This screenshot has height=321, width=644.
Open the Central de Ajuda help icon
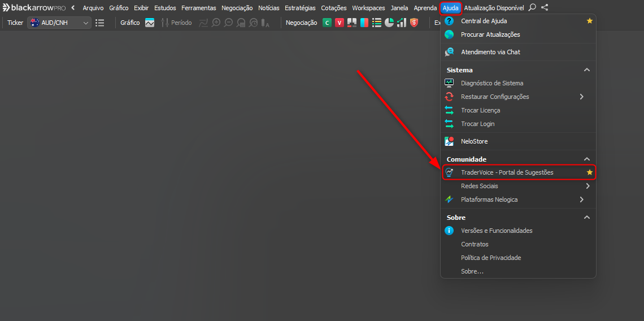pos(449,20)
